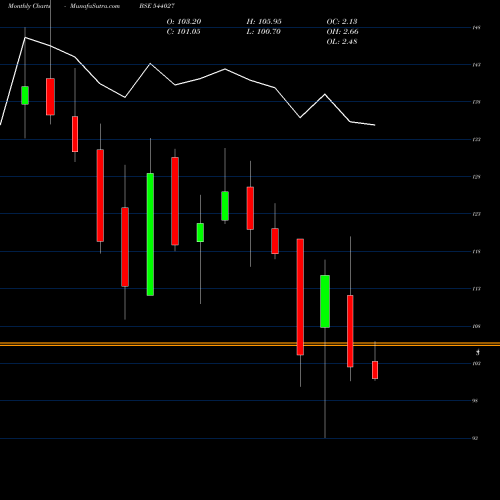Screen dimensions: 500x500
Task: Click the '92' price axis label
Action: pos(475,438)
